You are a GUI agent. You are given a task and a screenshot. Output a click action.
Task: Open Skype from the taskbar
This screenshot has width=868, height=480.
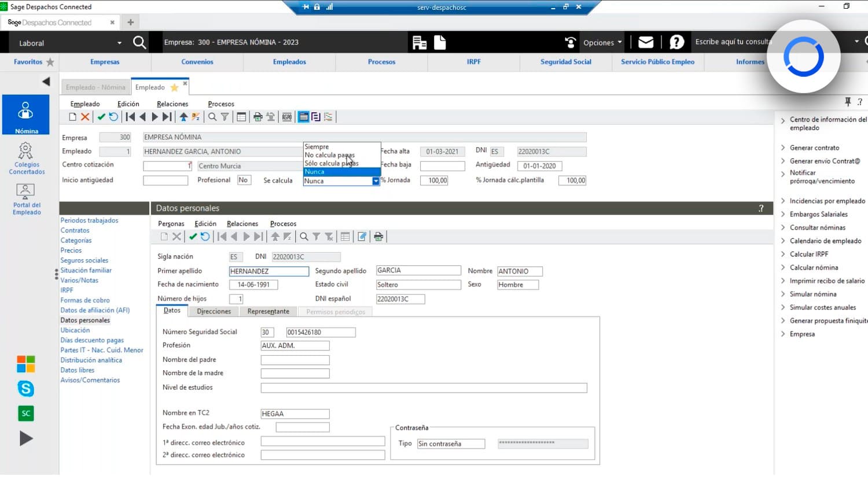tap(25, 389)
